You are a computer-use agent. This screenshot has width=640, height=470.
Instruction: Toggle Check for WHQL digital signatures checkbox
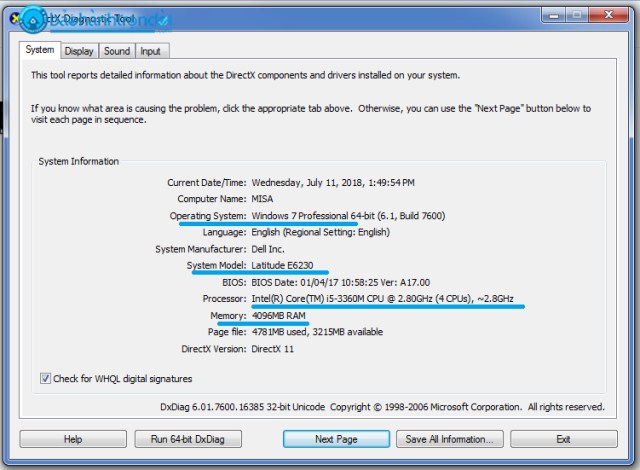(45, 378)
